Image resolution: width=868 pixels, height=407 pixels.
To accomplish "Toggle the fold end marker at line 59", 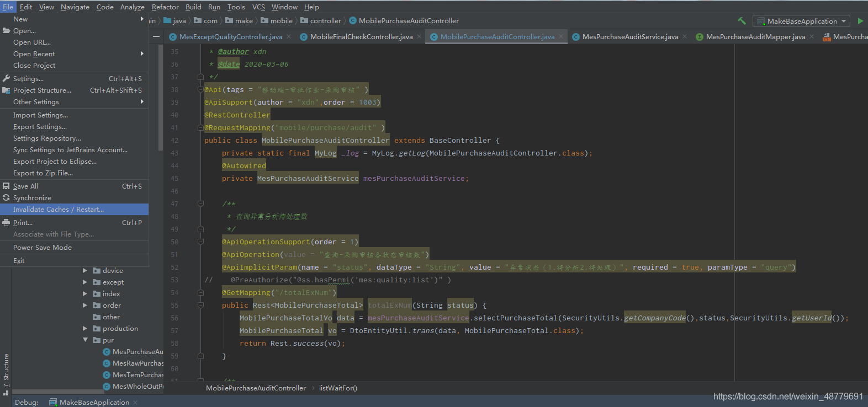I will [x=200, y=356].
